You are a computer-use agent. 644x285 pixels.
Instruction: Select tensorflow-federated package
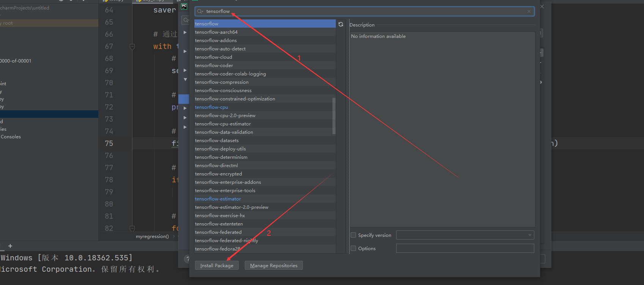265,232
